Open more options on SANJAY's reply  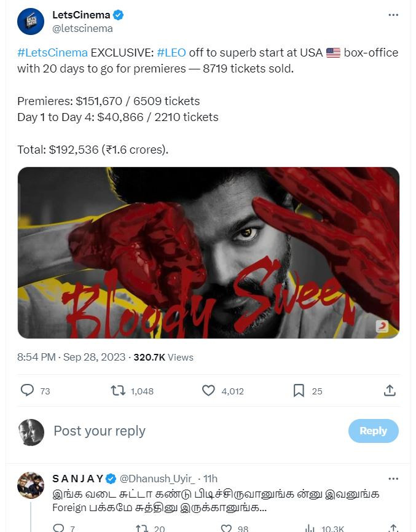(393, 478)
